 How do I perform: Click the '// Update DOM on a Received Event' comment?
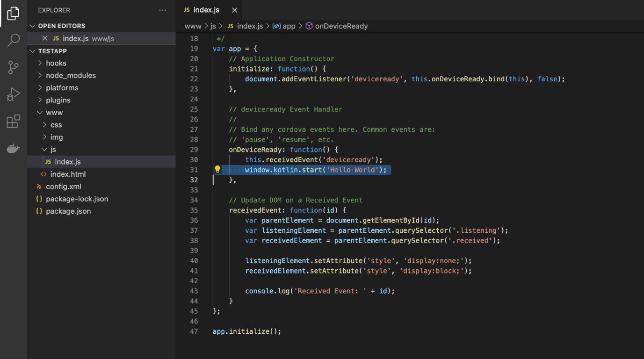click(x=296, y=200)
